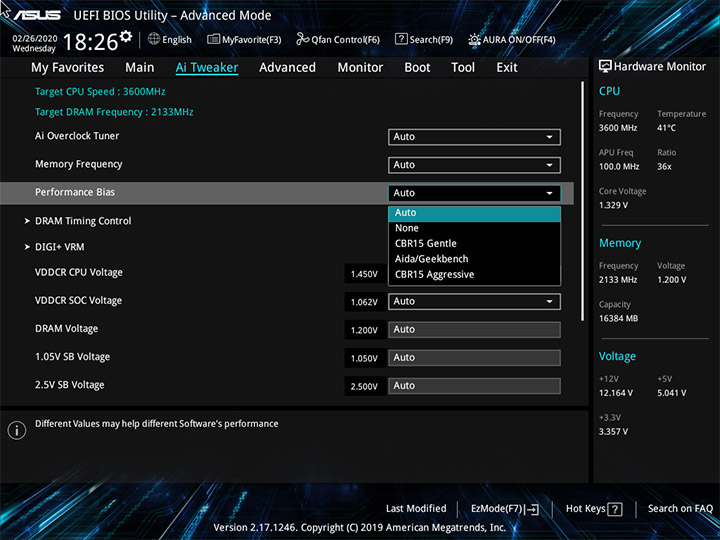The image size is (720, 540).
Task: Open the Memory Frequency dropdown
Action: pos(474,165)
